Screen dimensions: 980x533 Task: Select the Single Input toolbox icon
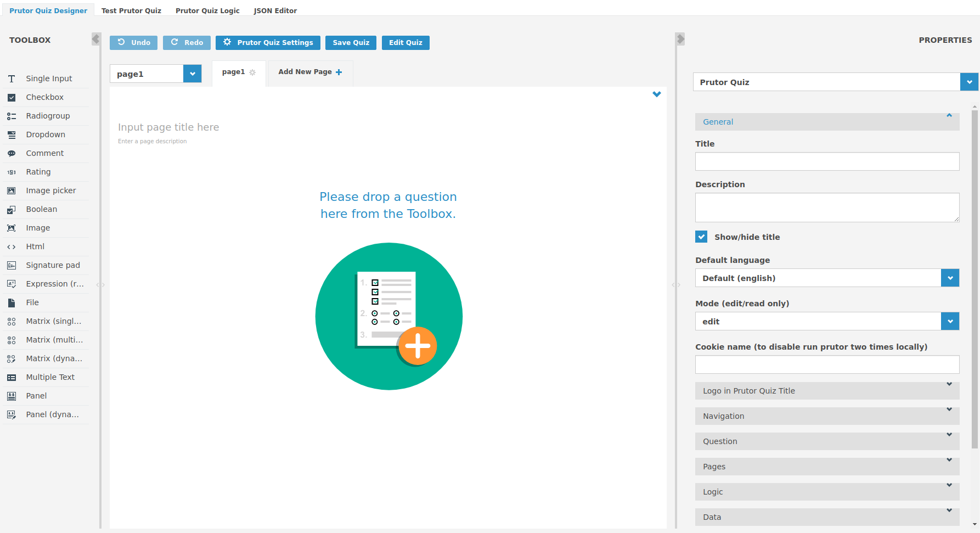[x=12, y=78]
